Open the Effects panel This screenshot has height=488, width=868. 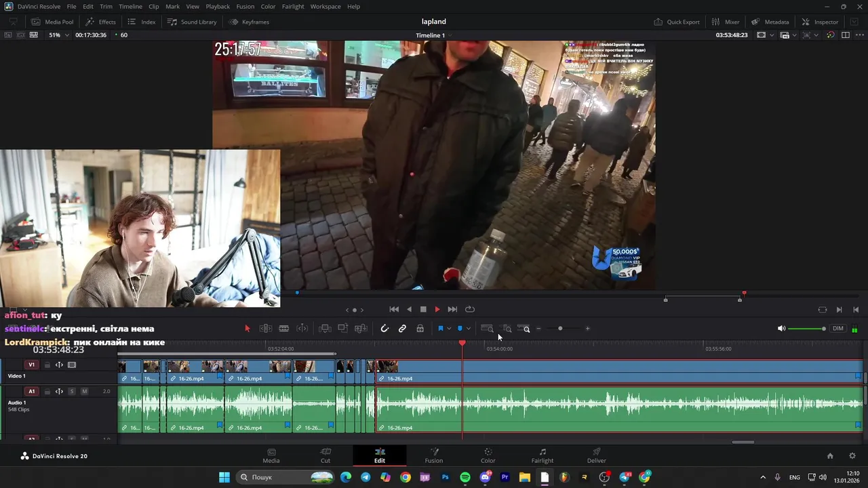pyautogui.click(x=100, y=22)
